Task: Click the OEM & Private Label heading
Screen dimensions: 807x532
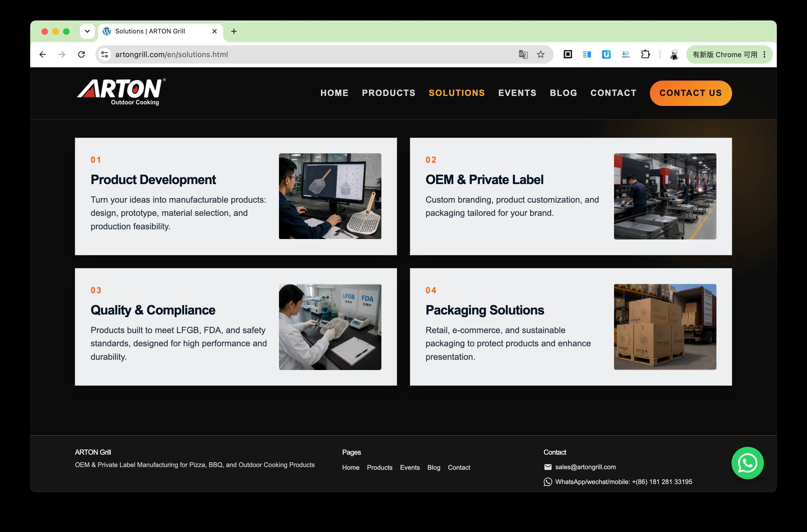Action: click(x=484, y=180)
